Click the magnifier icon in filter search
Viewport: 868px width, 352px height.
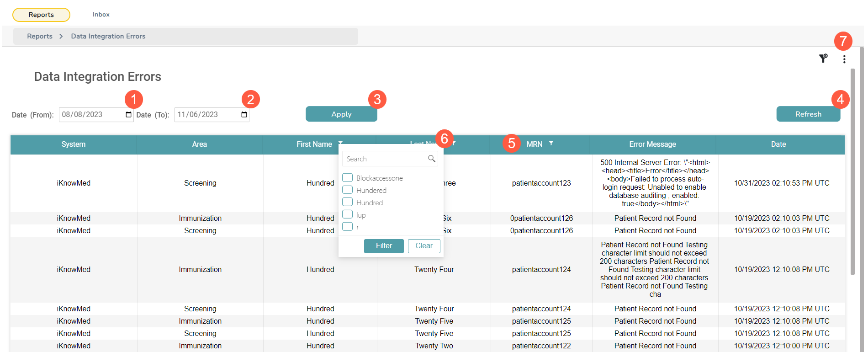pos(431,159)
